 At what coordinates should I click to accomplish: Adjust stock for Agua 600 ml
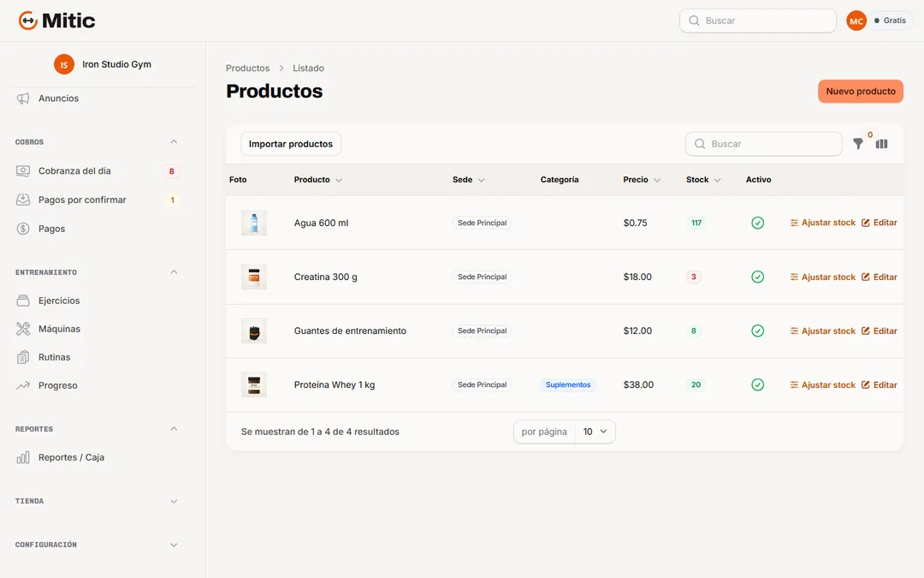coord(823,223)
